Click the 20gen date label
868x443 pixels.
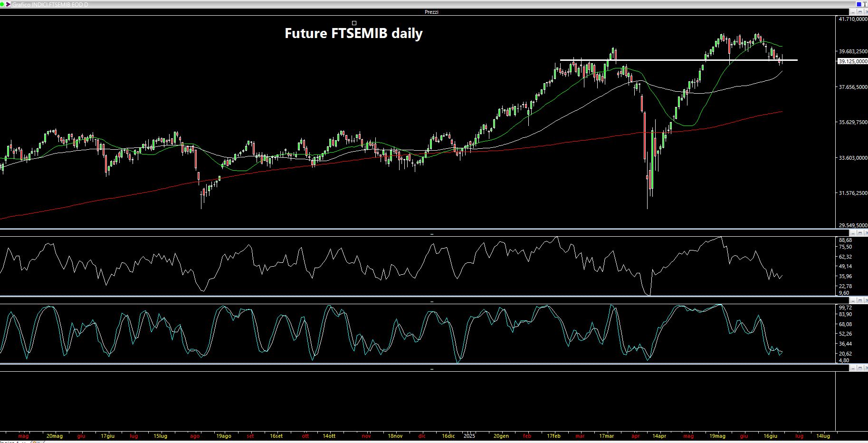(501, 436)
